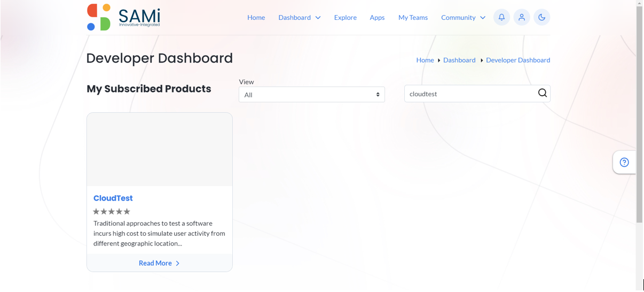Go to the Explore menu item
644x292 pixels.
click(x=345, y=18)
